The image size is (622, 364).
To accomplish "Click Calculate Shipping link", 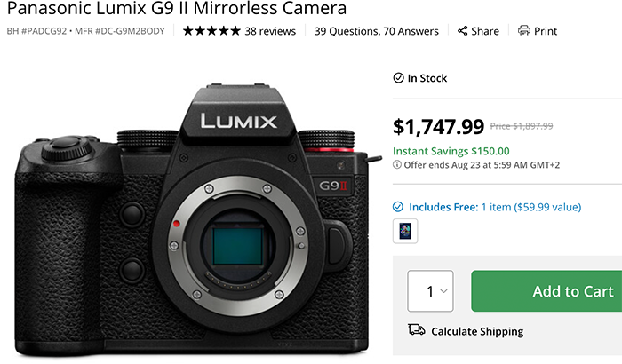I will point(477,331).
